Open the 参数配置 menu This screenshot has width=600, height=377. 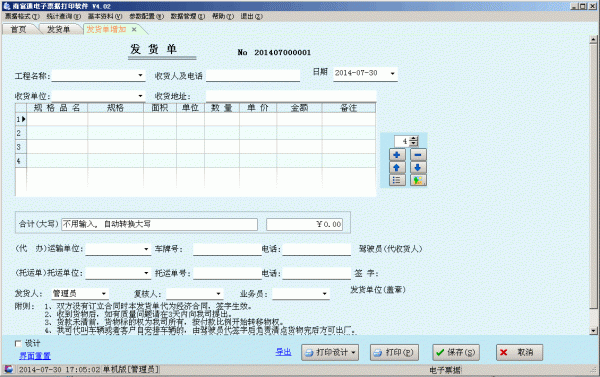[x=146, y=16]
